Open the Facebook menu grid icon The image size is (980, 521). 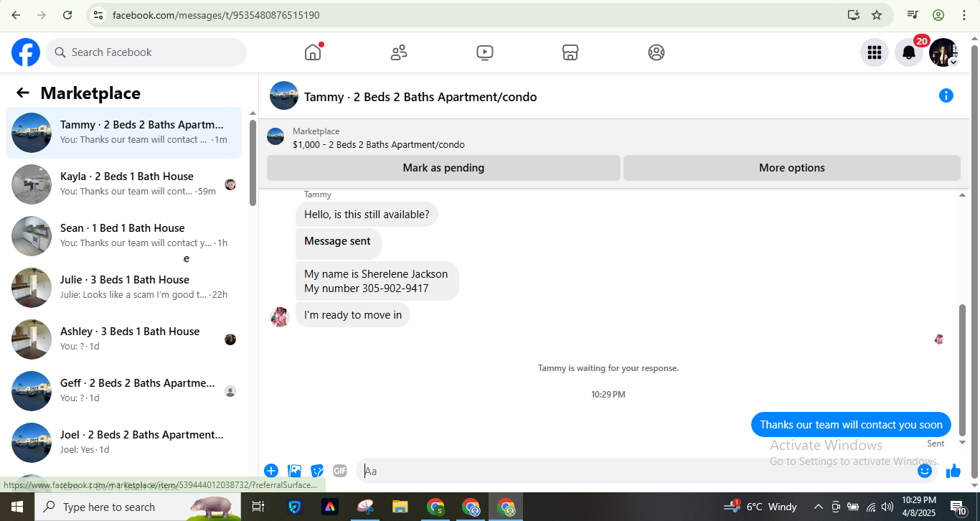pos(875,52)
